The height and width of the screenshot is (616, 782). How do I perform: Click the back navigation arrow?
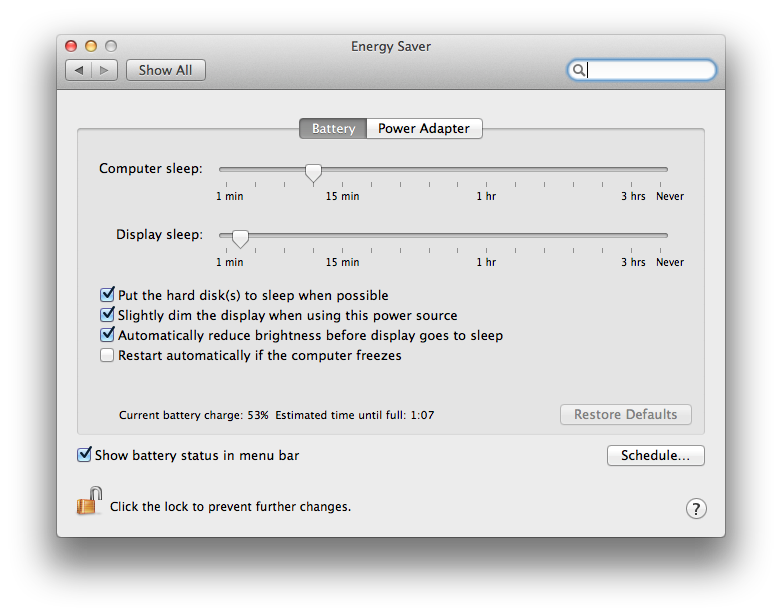pyautogui.click(x=79, y=70)
